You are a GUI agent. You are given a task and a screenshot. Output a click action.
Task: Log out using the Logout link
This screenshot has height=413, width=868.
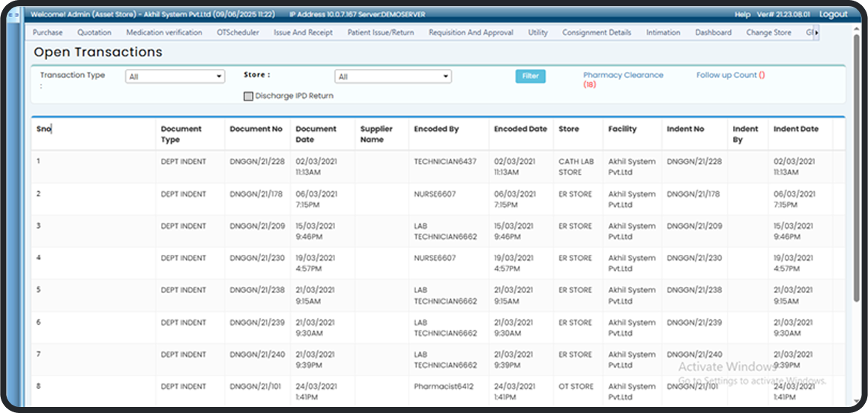click(x=833, y=14)
